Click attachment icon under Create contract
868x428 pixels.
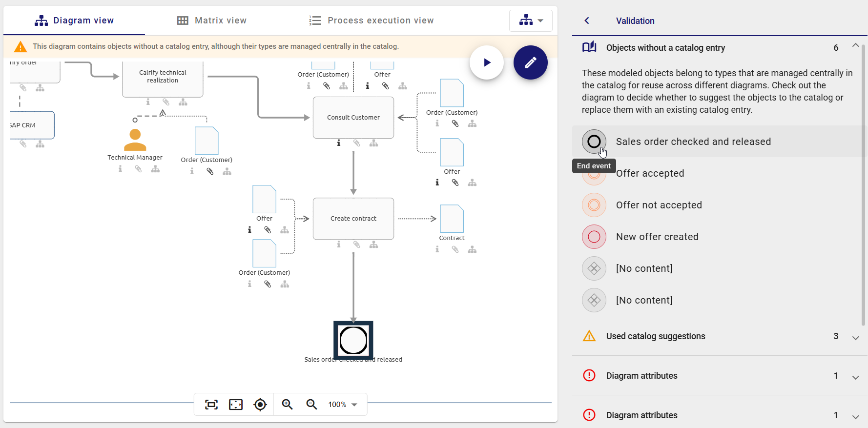[357, 245]
